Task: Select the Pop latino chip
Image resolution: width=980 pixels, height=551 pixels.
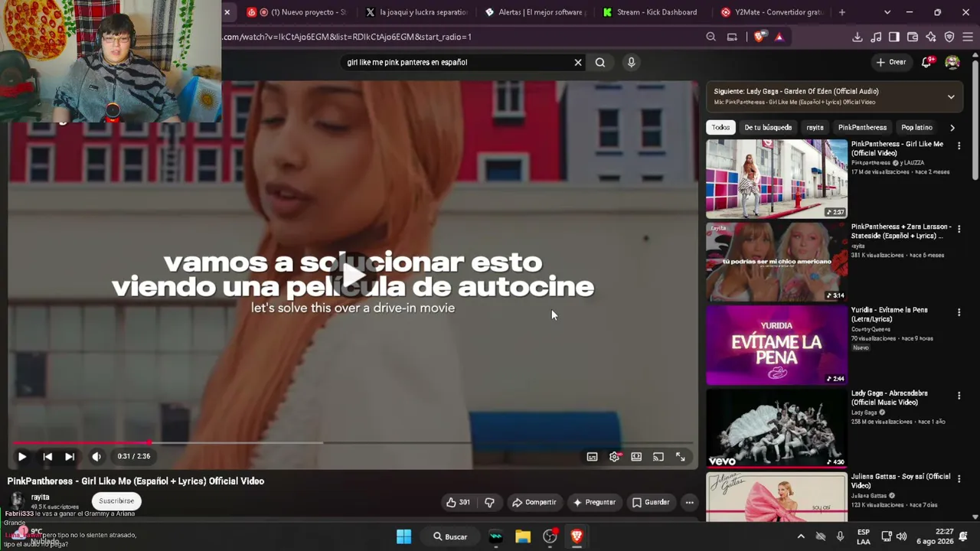Action: click(916, 128)
